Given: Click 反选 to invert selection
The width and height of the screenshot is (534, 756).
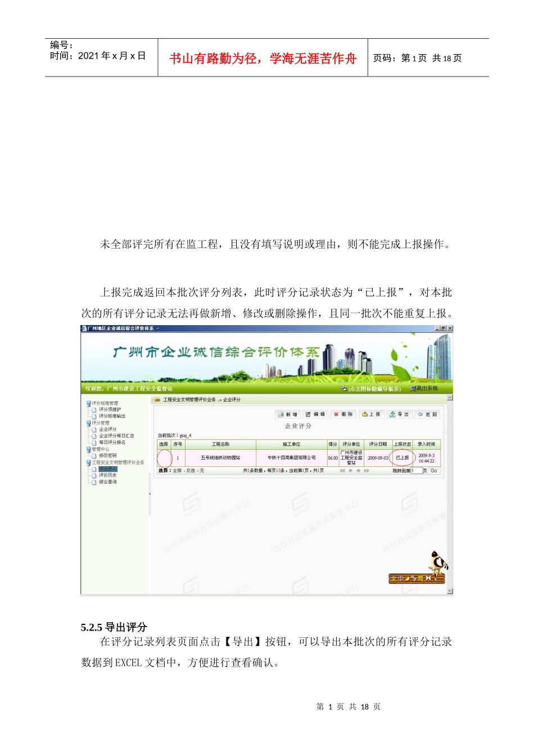Looking at the screenshot, I should (x=191, y=471).
